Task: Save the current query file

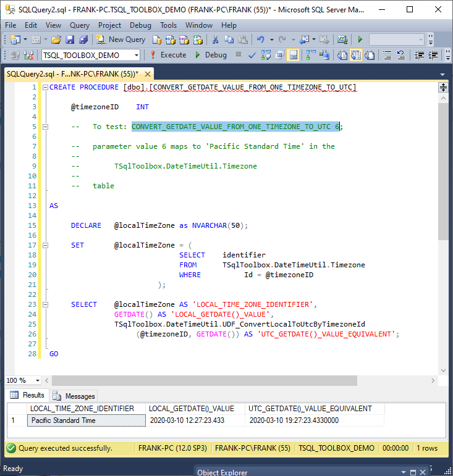Action: pos(70,40)
